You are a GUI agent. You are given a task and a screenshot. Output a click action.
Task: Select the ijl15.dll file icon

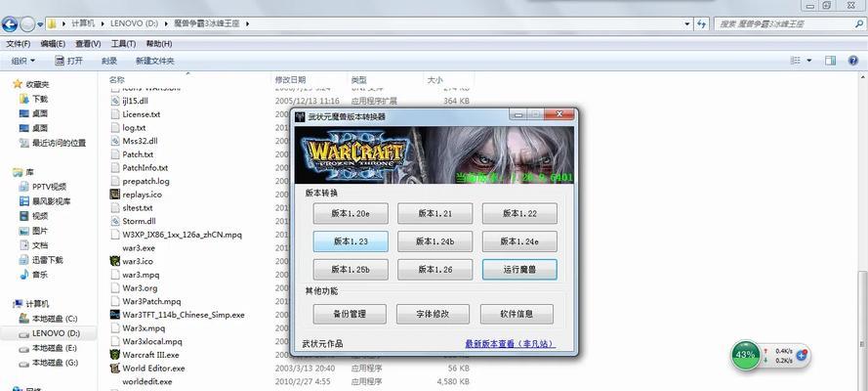point(114,101)
